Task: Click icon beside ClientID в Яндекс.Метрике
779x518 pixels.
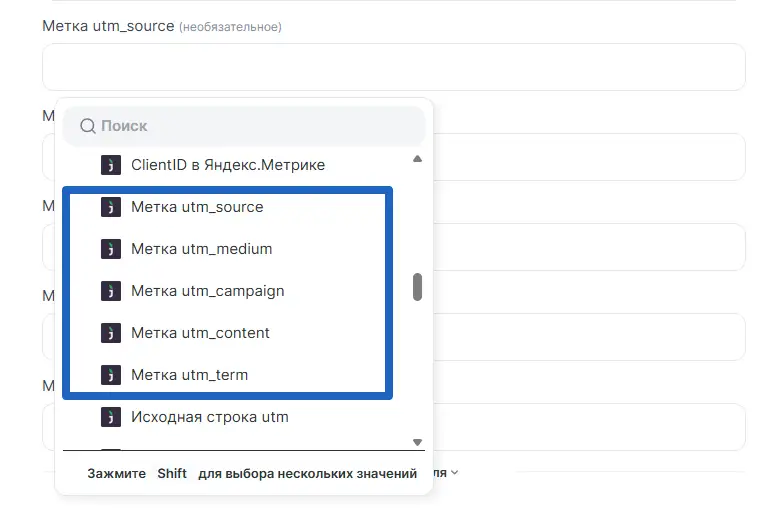Action: tap(111, 165)
